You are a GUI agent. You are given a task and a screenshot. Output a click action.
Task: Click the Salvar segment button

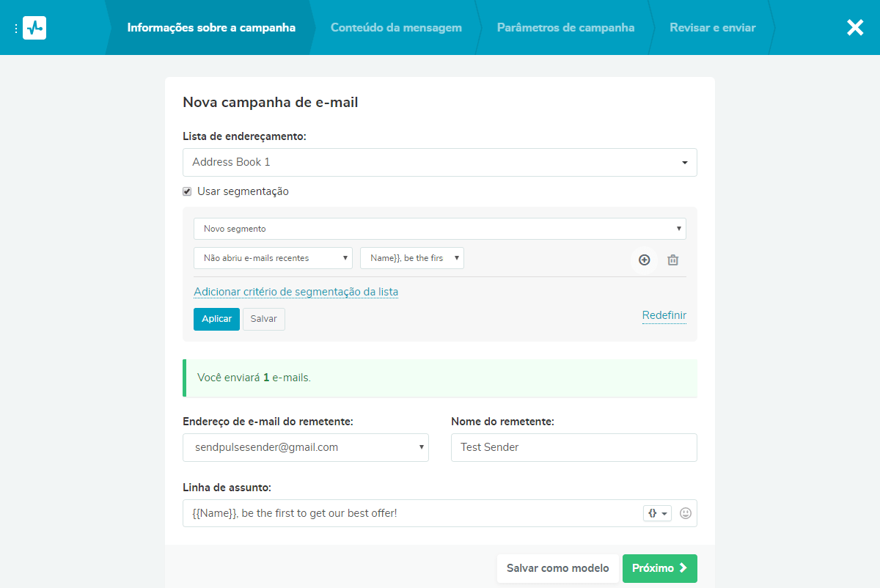click(264, 319)
